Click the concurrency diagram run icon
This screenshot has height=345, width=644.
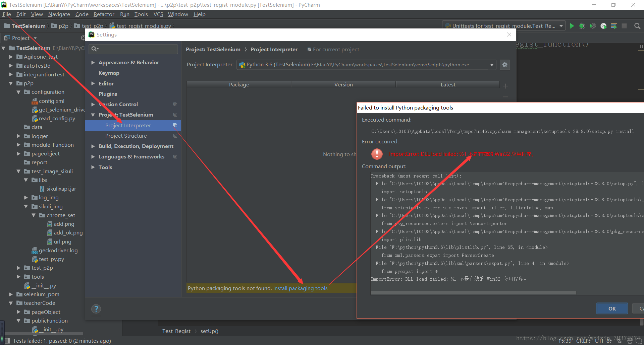[614, 26]
